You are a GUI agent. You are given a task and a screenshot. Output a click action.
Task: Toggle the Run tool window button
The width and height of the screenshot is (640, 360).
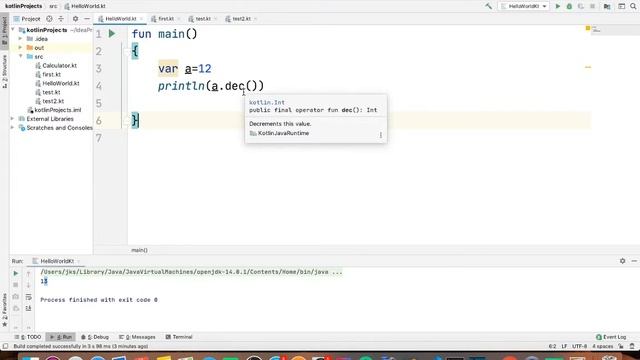[x=61, y=337]
